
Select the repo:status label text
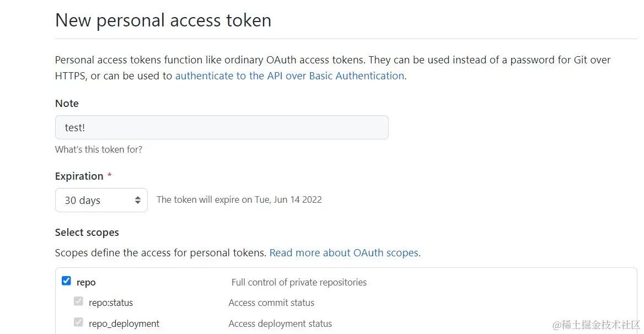(x=111, y=303)
